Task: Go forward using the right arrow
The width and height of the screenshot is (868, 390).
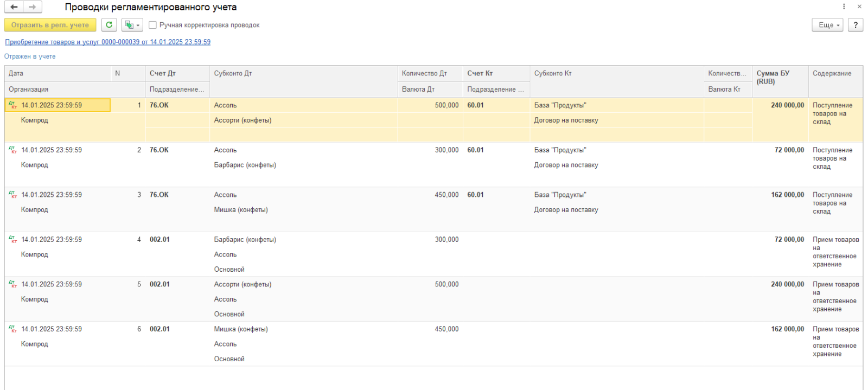Action: [33, 7]
